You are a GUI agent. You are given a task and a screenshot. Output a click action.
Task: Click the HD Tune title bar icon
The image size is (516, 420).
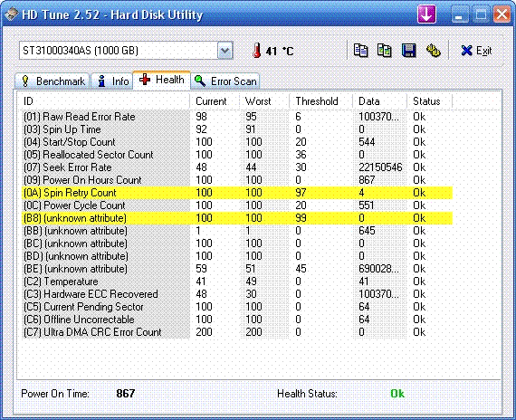click(11, 14)
